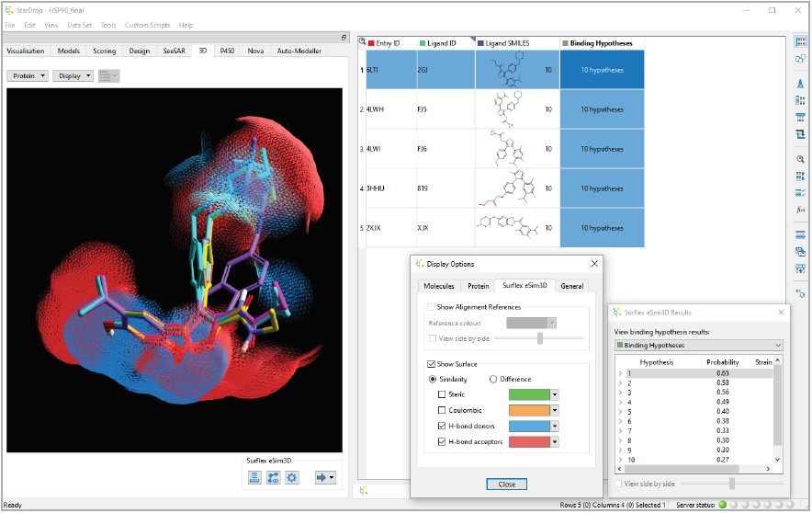The image size is (812, 513).
Task: Click the View side by side slider in Results
Action: coord(732,484)
